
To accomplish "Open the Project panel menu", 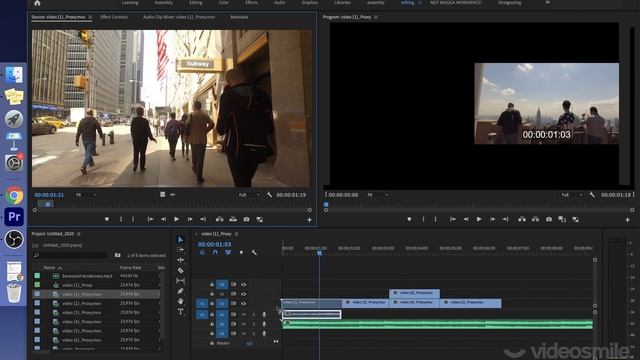I will point(79,234).
